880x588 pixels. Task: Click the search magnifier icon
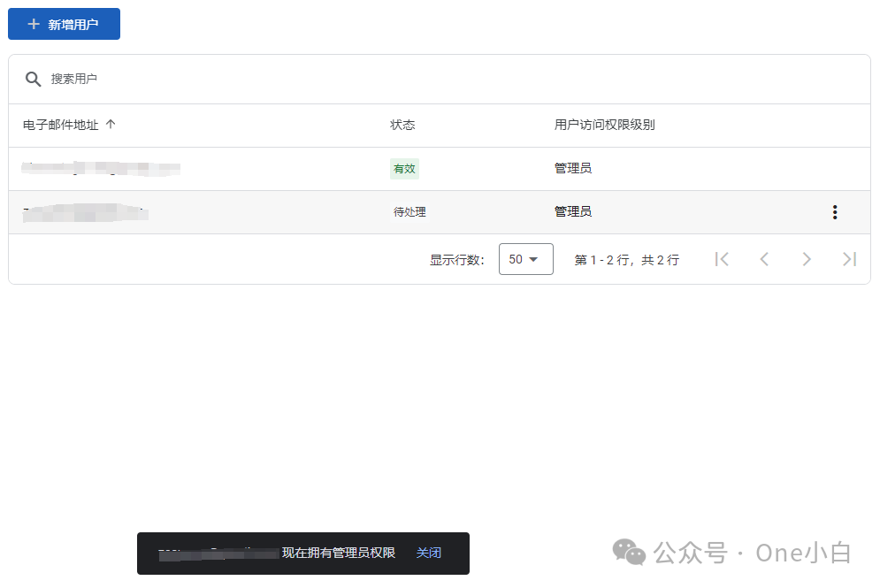click(33, 79)
